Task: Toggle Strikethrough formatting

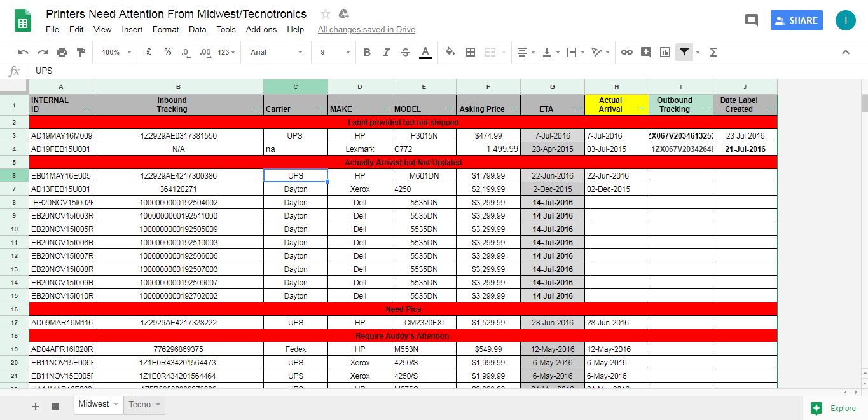Action: point(406,52)
